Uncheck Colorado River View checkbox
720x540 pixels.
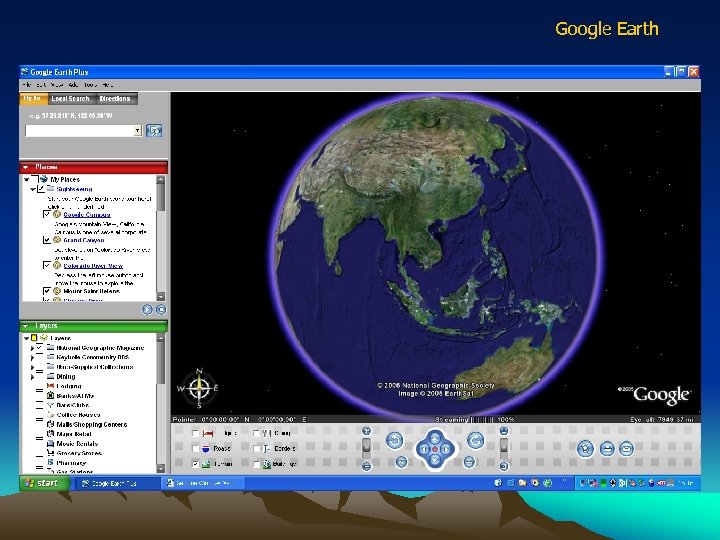tap(47, 265)
